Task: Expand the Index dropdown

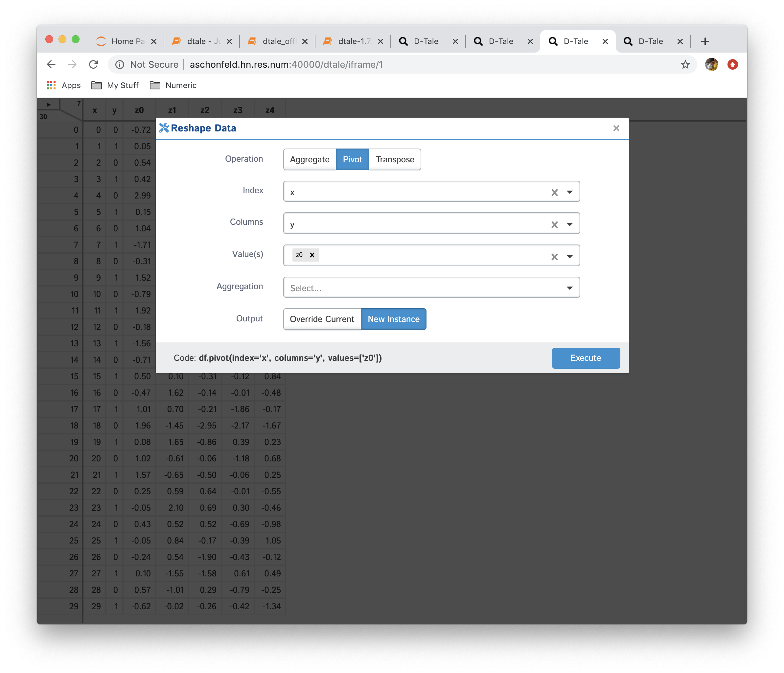Action: pyautogui.click(x=569, y=192)
